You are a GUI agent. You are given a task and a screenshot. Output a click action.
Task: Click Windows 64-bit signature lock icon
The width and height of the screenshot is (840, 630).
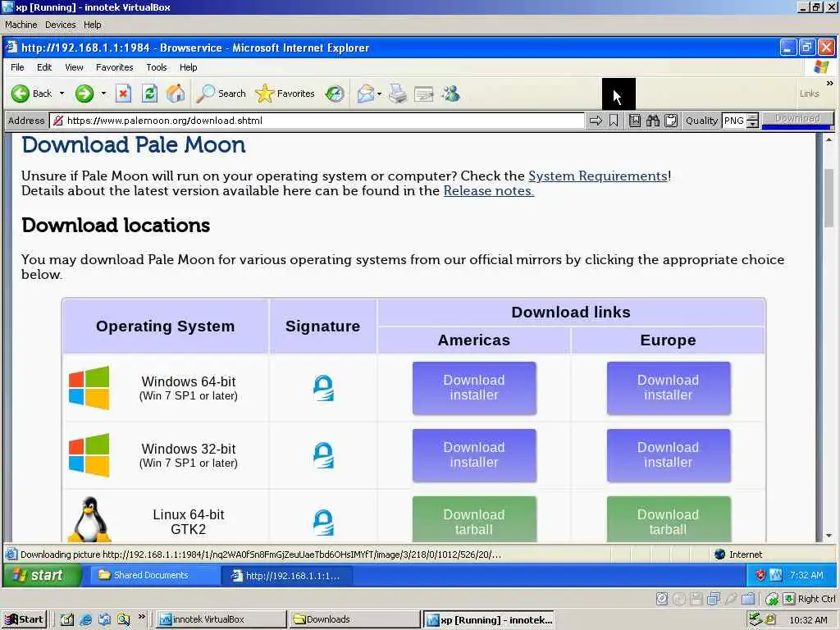pos(323,388)
